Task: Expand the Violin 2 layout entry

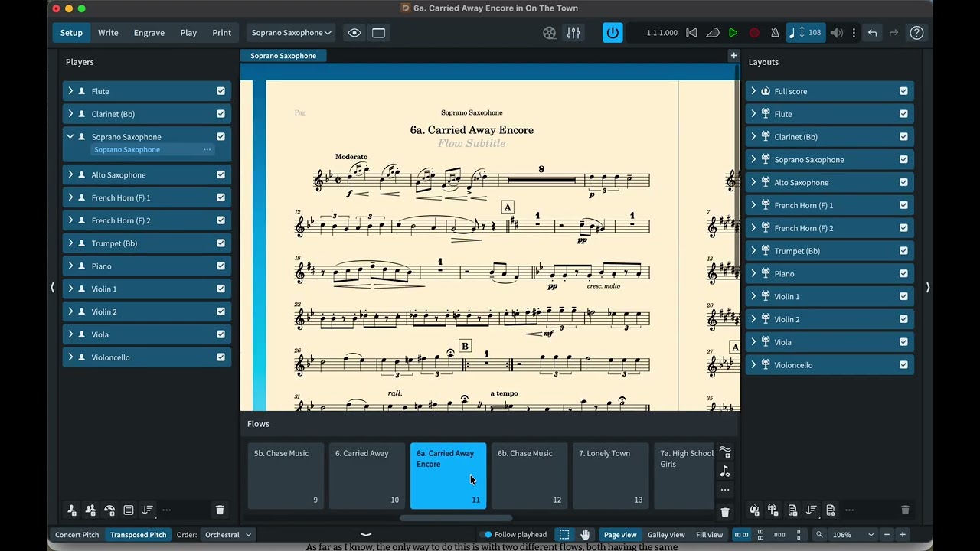Action: tap(753, 319)
